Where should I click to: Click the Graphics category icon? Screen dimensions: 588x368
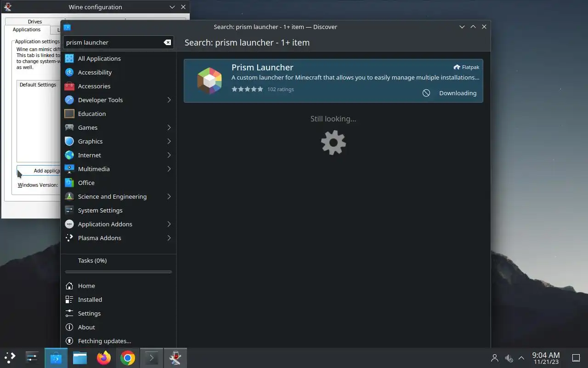tap(69, 141)
